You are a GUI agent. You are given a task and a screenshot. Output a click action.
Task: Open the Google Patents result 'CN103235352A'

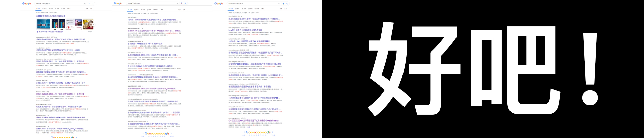(254, 120)
